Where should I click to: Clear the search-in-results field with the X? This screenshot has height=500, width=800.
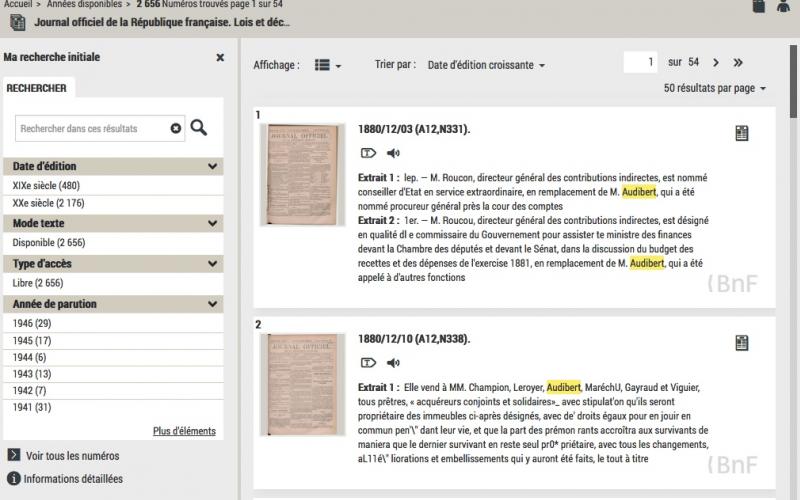(x=176, y=129)
